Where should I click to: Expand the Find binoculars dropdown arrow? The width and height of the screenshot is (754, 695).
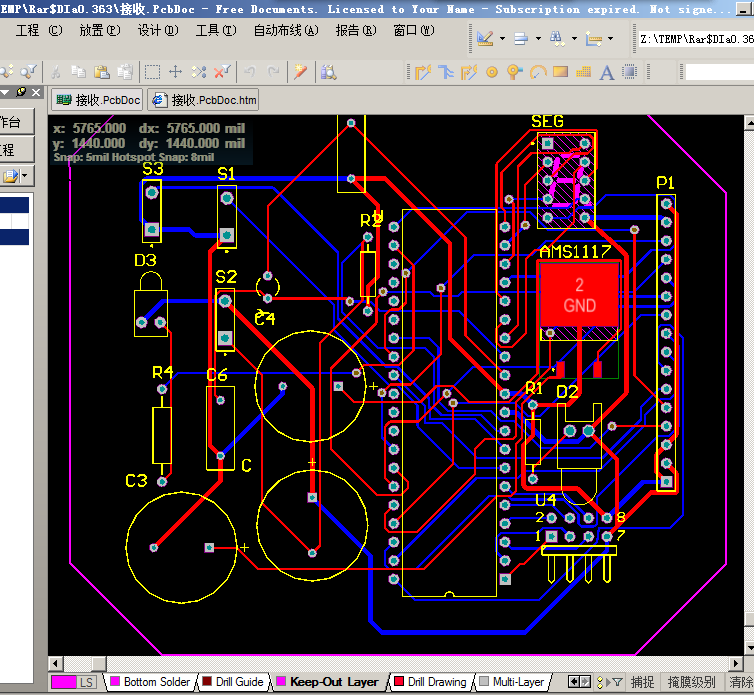click(574, 38)
